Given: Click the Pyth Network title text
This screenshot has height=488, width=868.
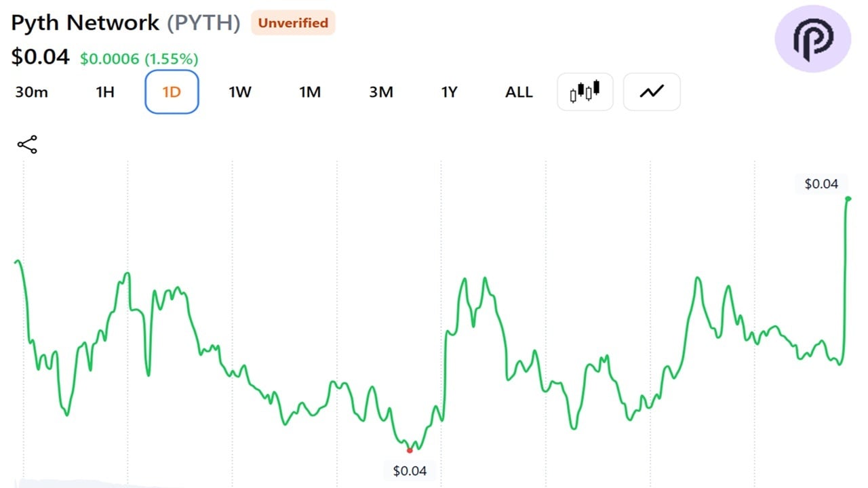Looking at the screenshot, I should click(x=85, y=23).
